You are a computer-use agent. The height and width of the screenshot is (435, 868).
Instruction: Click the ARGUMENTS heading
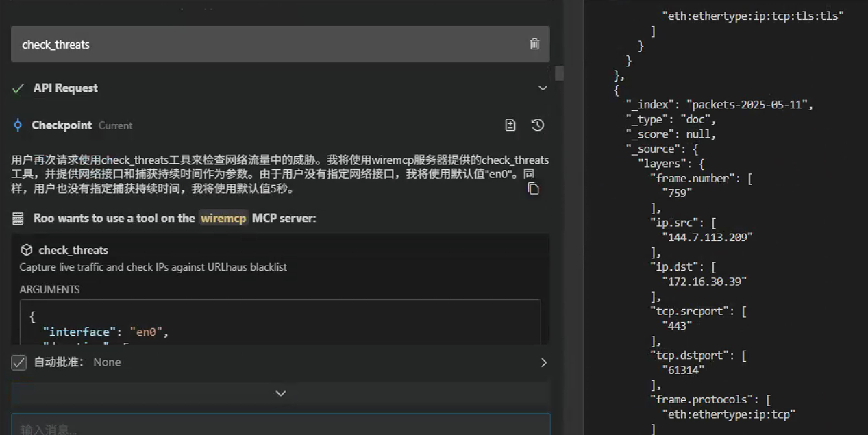click(49, 289)
